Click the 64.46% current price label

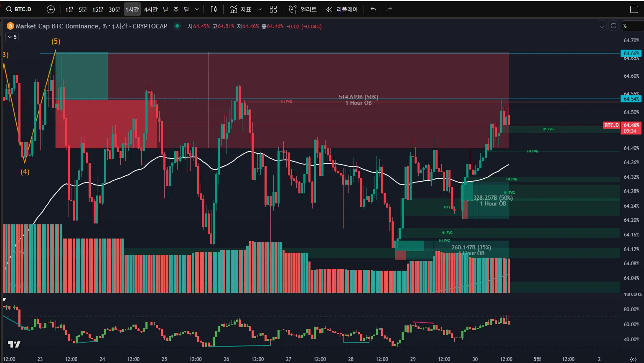pos(631,125)
